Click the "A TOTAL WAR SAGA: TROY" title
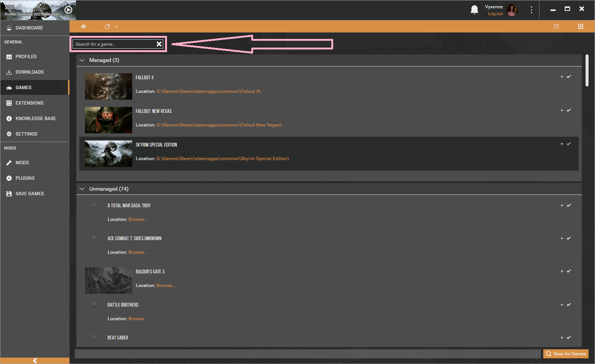 click(x=129, y=206)
